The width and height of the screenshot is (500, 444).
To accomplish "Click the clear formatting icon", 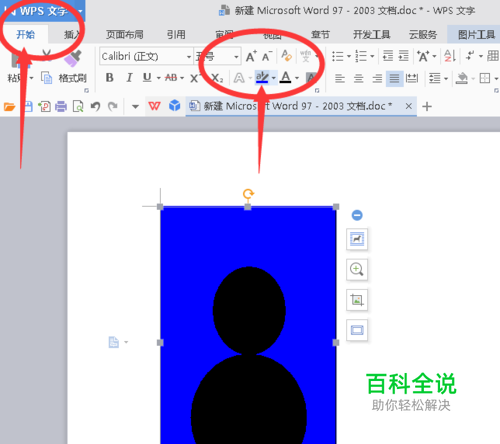I will 286,56.
